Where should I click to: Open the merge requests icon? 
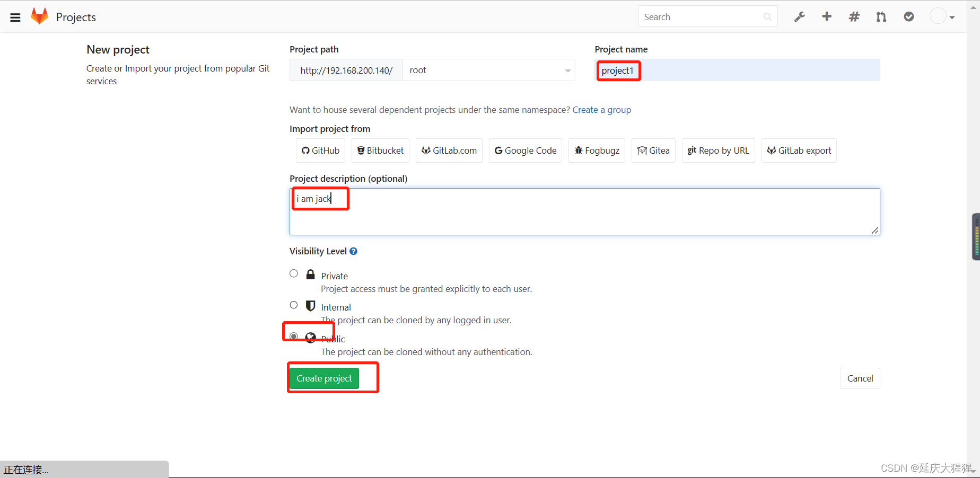click(881, 17)
